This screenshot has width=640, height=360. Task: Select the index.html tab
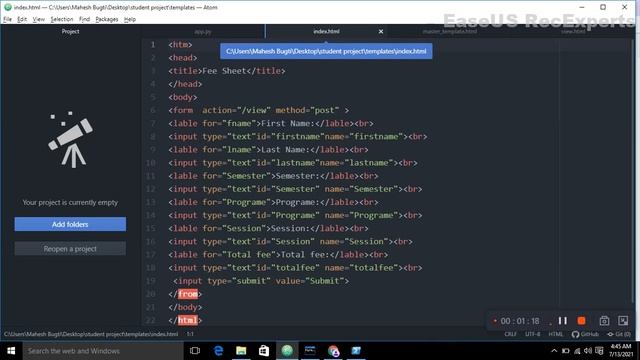(x=326, y=31)
